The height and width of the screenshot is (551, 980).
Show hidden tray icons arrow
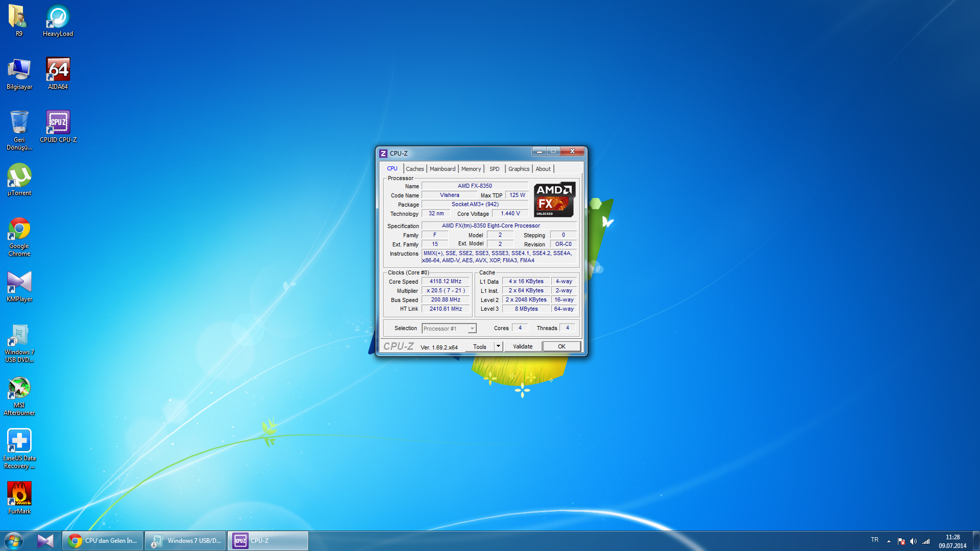(x=889, y=541)
